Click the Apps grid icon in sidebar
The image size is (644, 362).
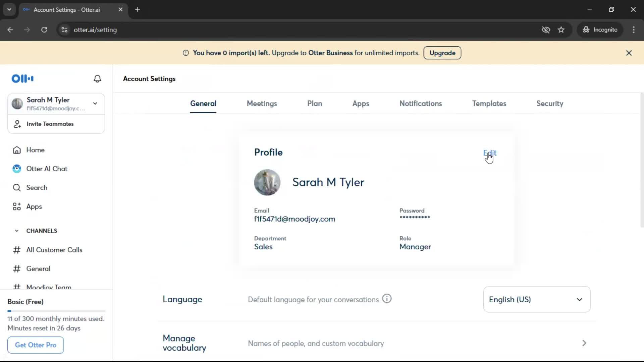point(17,207)
